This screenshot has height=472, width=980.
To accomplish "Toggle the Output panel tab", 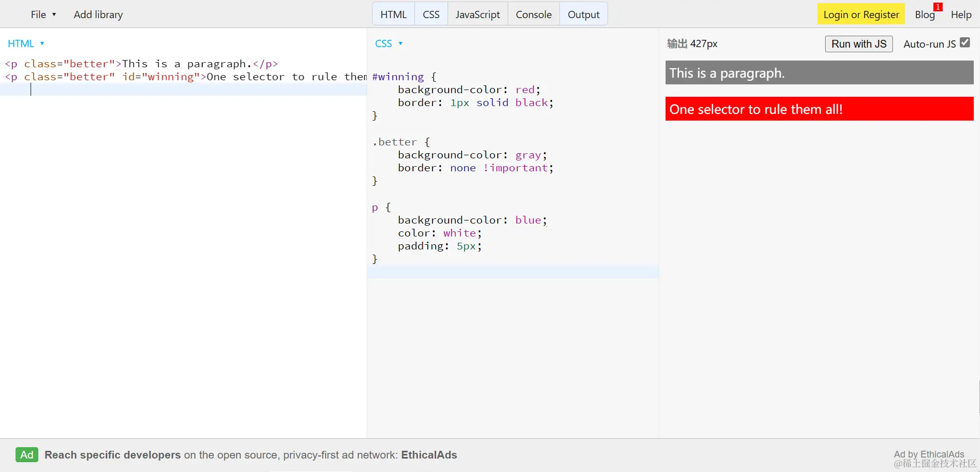I will pos(584,14).
